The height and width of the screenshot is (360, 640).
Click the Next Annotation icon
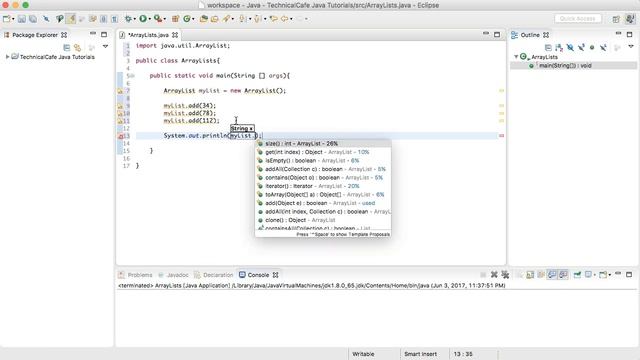pyautogui.click(x=242, y=19)
